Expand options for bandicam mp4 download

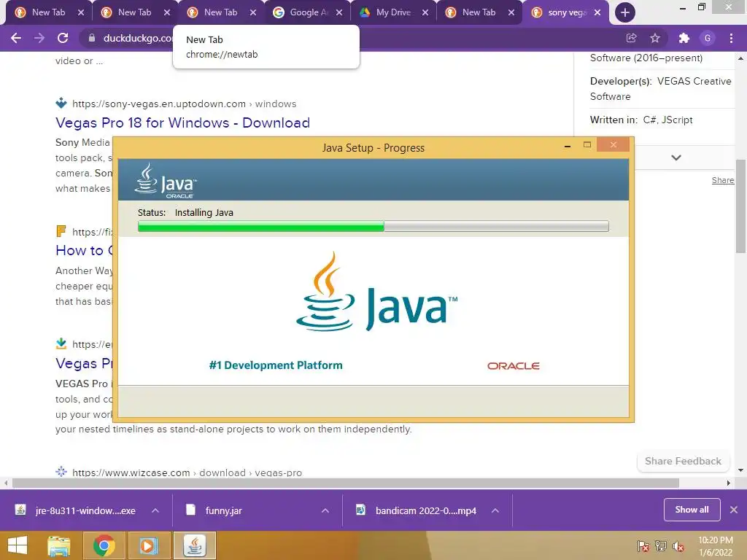[x=495, y=510]
